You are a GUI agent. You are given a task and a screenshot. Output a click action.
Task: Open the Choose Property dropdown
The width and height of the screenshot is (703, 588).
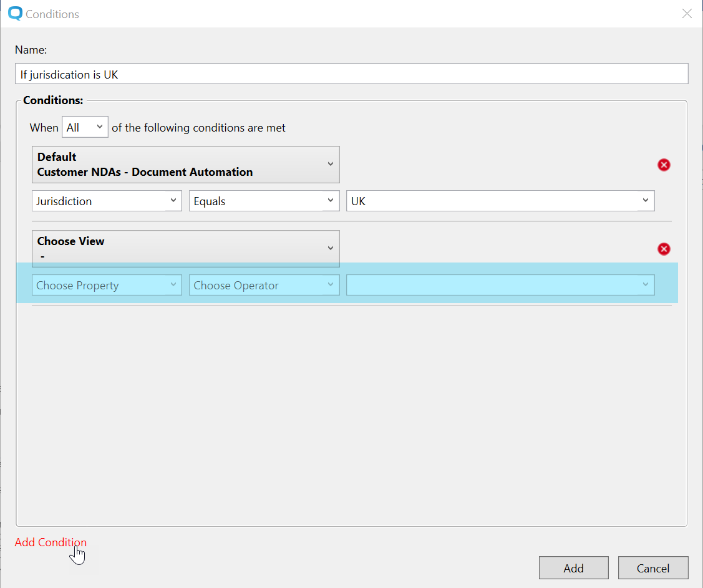point(107,286)
